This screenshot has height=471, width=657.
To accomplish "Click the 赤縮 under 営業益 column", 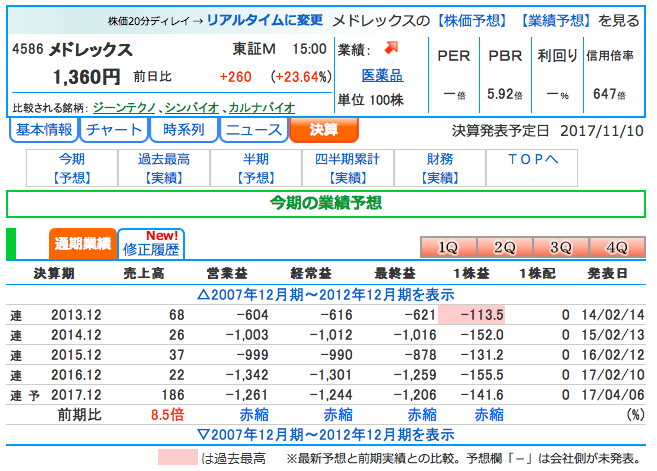I will click(254, 415).
